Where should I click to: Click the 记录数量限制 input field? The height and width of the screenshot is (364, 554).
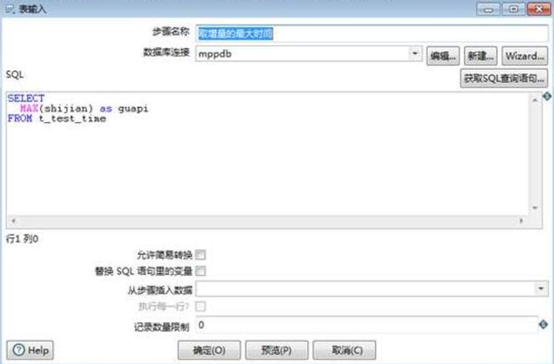[x=367, y=325]
